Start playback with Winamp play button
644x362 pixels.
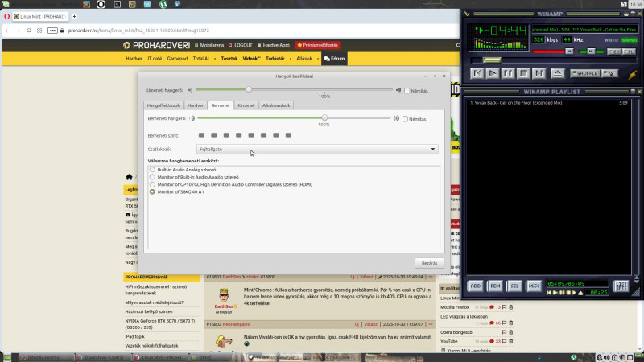point(492,73)
